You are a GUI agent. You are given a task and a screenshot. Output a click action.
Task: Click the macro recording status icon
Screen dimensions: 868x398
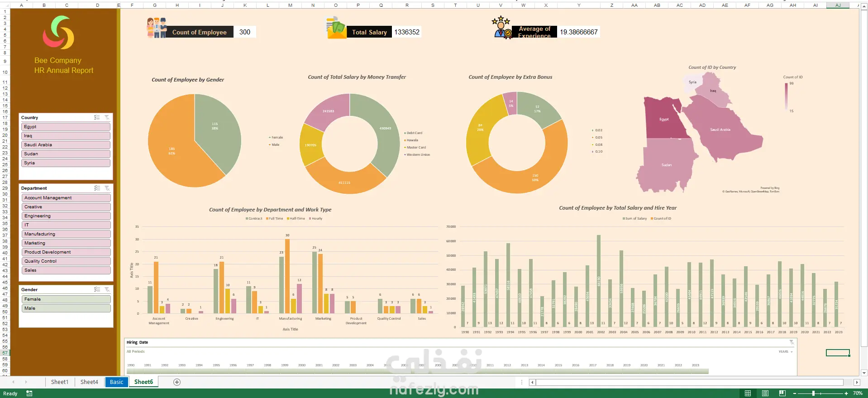click(x=29, y=393)
